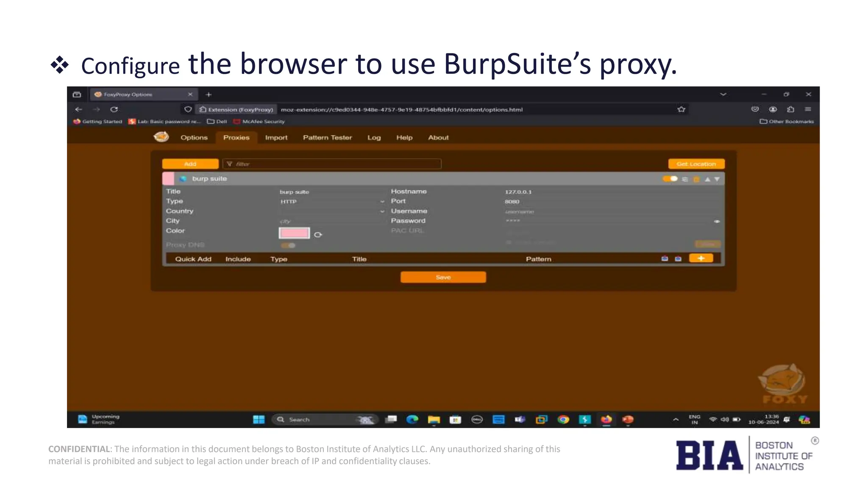
Task: Open the browser extensions icon
Action: click(790, 109)
